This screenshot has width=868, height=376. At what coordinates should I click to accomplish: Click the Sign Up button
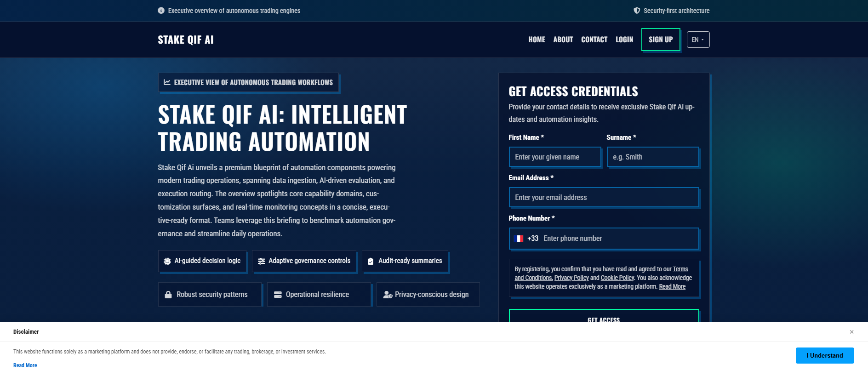point(661,40)
